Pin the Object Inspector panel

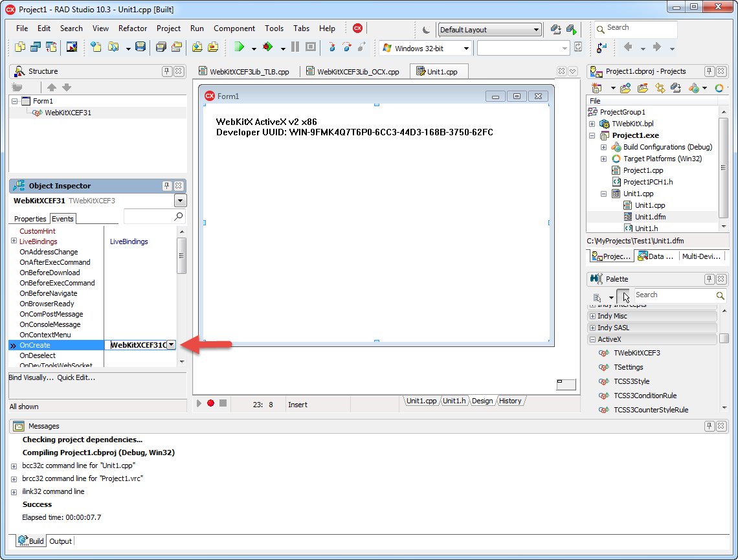click(166, 186)
